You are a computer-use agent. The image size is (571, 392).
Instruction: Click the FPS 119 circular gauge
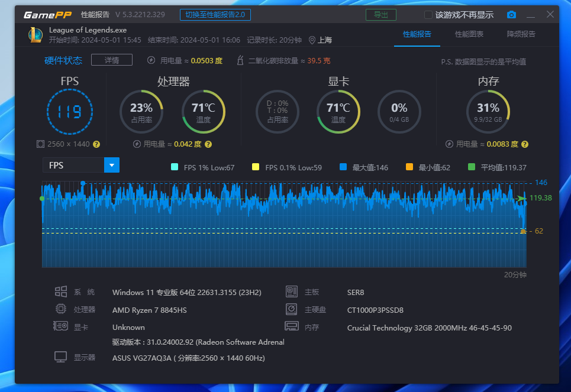pos(70,112)
